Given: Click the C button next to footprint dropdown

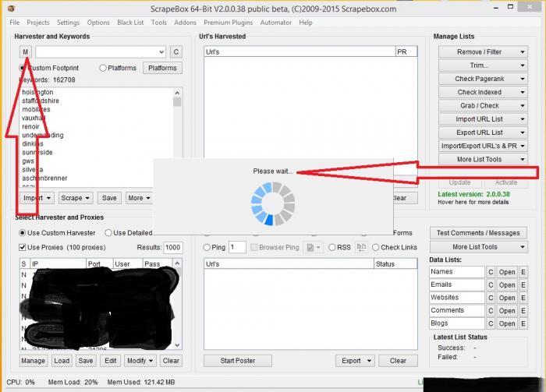Looking at the screenshot, I should coord(175,52).
